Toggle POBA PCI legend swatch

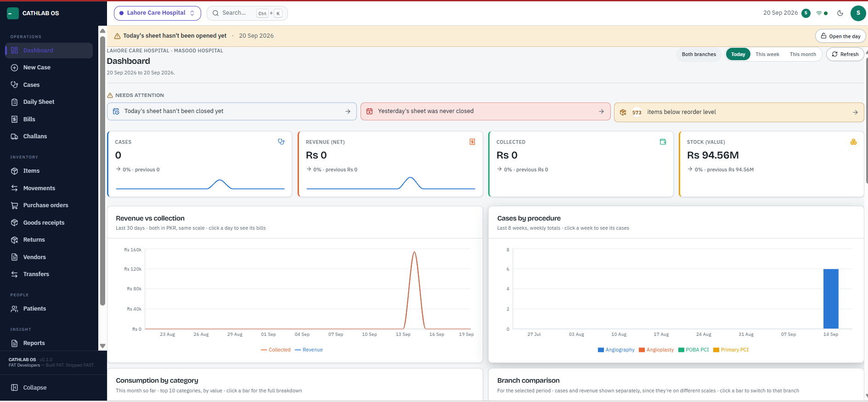coord(681,350)
